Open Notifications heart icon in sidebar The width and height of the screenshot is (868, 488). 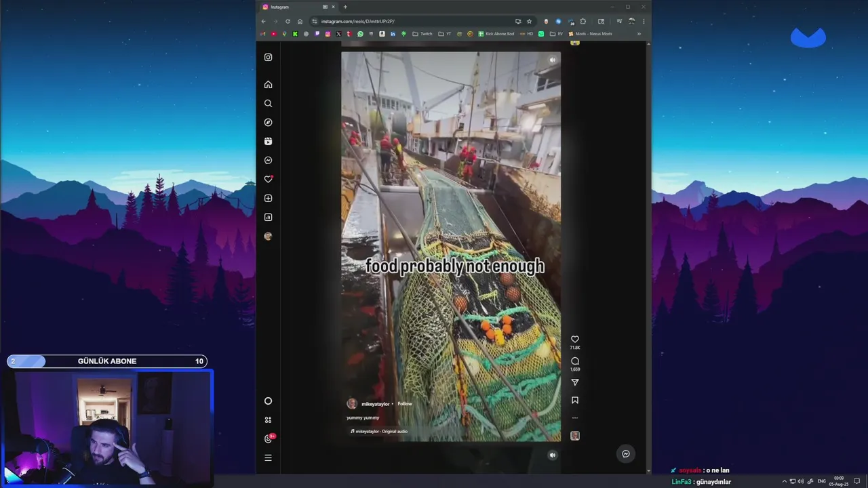(268, 180)
